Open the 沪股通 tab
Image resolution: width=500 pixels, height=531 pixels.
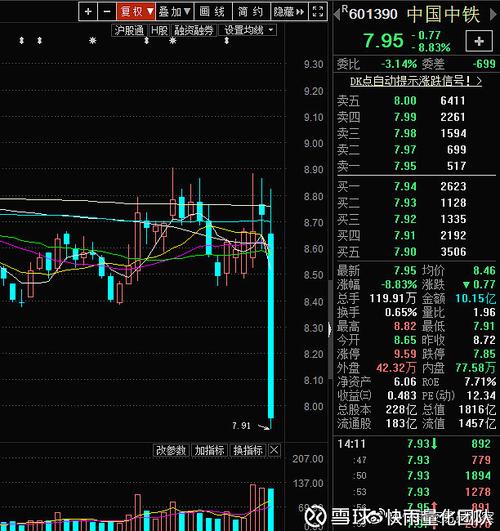[129, 30]
